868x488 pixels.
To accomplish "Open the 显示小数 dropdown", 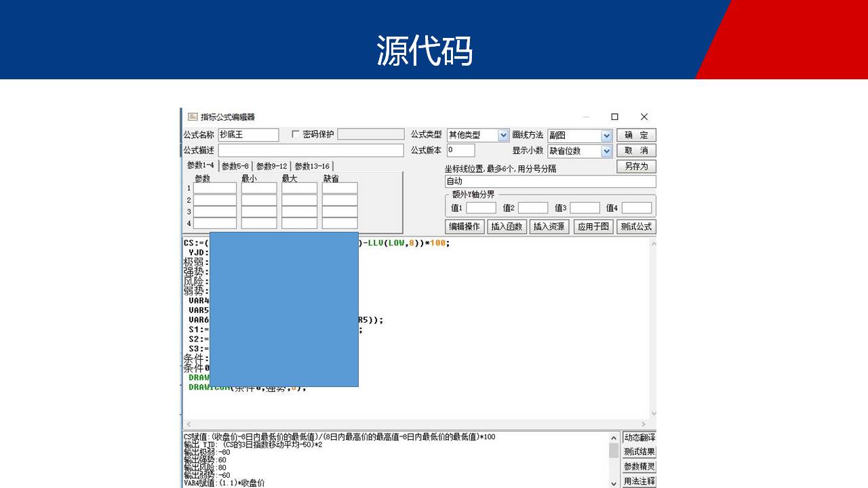I will pyautogui.click(x=607, y=151).
